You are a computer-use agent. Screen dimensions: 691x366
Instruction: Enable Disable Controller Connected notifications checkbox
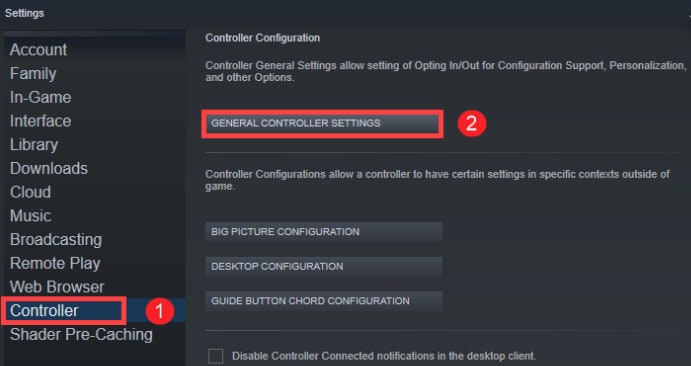click(215, 356)
